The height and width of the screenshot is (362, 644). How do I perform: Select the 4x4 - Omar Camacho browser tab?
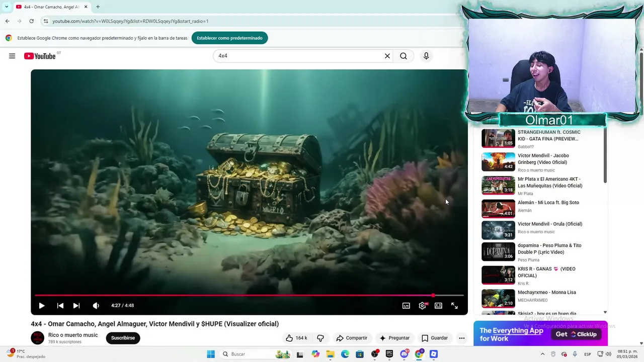(52, 7)
